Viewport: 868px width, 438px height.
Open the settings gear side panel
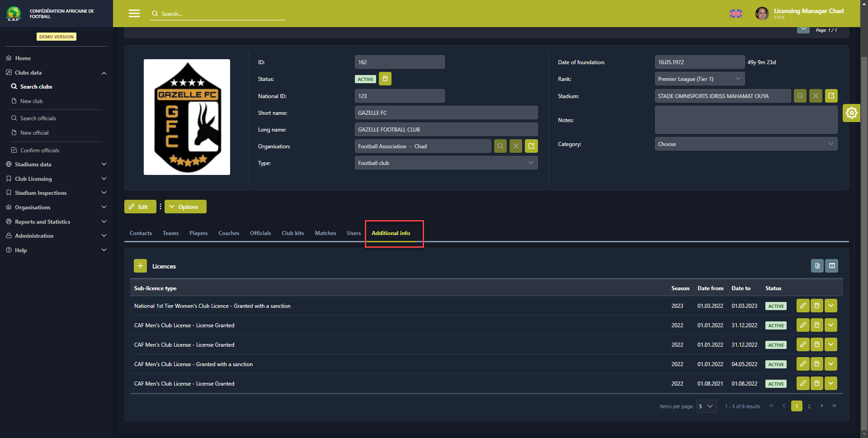point(851,113)
